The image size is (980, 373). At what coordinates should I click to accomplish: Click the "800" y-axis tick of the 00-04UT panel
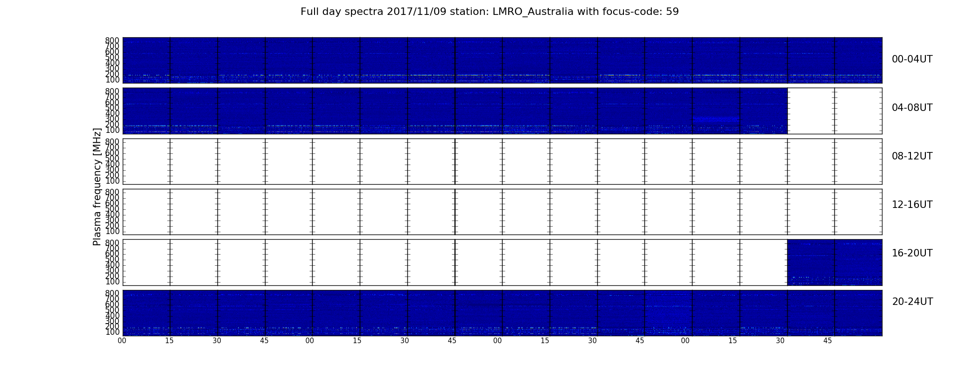[x=112, y=41]
